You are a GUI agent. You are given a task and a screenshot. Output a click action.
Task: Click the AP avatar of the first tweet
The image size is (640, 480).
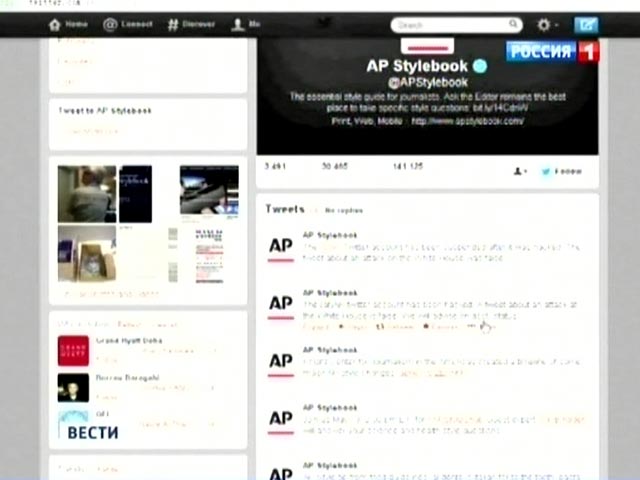280,248
